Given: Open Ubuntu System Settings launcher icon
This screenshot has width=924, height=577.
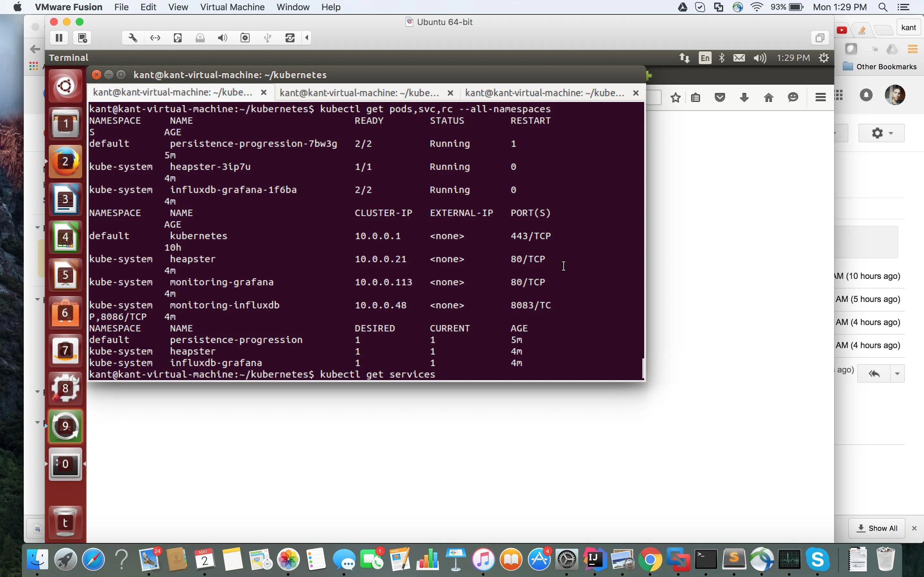Looking at the screenshot, I should coord(65,389).
